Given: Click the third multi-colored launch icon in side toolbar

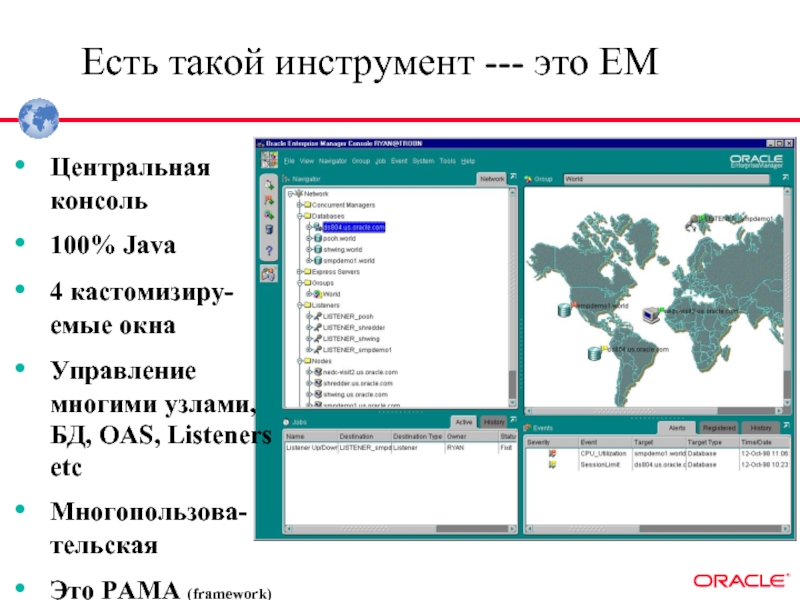Looking at the screenshot, I should coord(269,215).
